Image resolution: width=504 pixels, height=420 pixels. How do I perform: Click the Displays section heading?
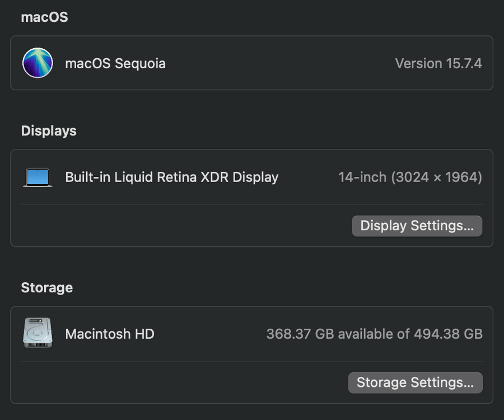click(49, 131)
